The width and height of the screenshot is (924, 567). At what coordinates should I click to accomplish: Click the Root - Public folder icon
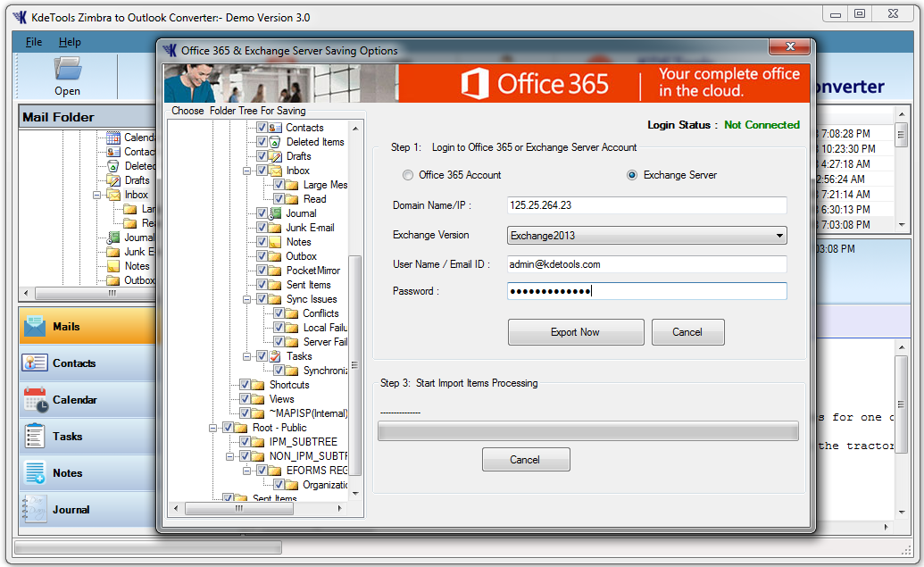pyautogui.click(x=241, y=428)
